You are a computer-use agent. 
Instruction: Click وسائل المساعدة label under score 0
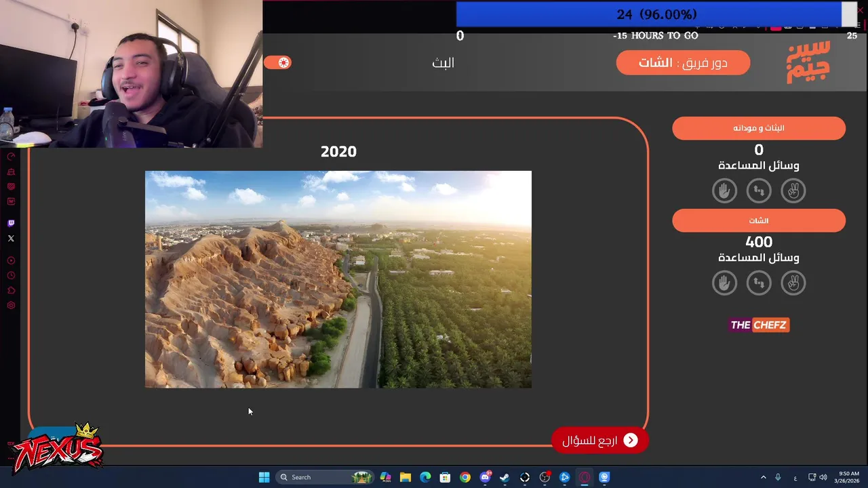click(759, 165)
